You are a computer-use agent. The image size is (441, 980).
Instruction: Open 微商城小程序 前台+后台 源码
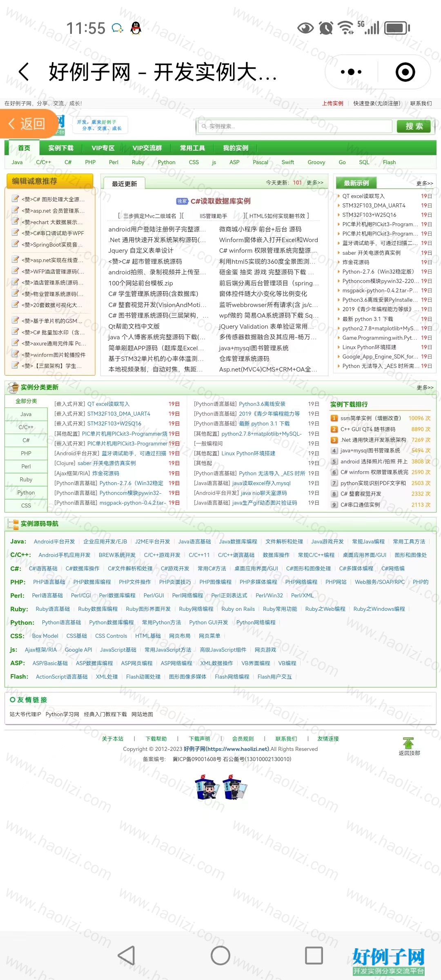coord(260,229)
